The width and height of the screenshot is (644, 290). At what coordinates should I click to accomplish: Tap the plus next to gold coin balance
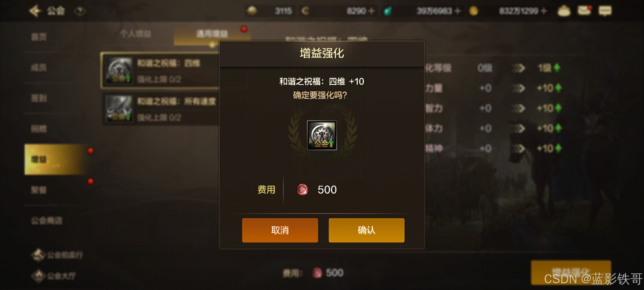click(x=544, y=11)
